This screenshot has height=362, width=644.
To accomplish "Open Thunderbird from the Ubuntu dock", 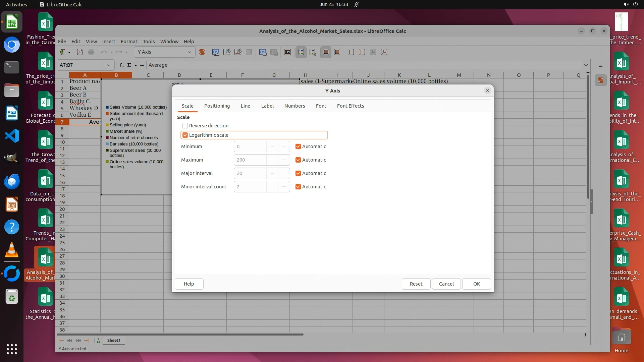I will pos(11,181).
